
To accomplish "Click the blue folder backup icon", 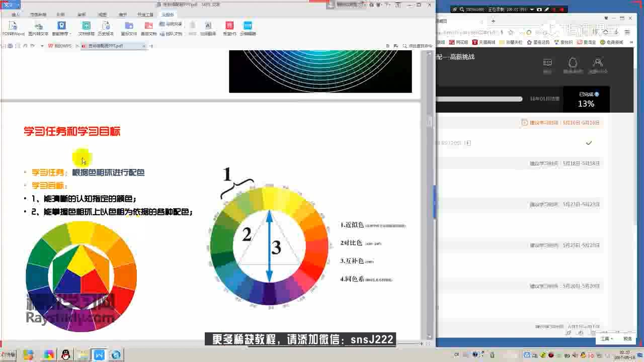I will (x=129, y=26).
